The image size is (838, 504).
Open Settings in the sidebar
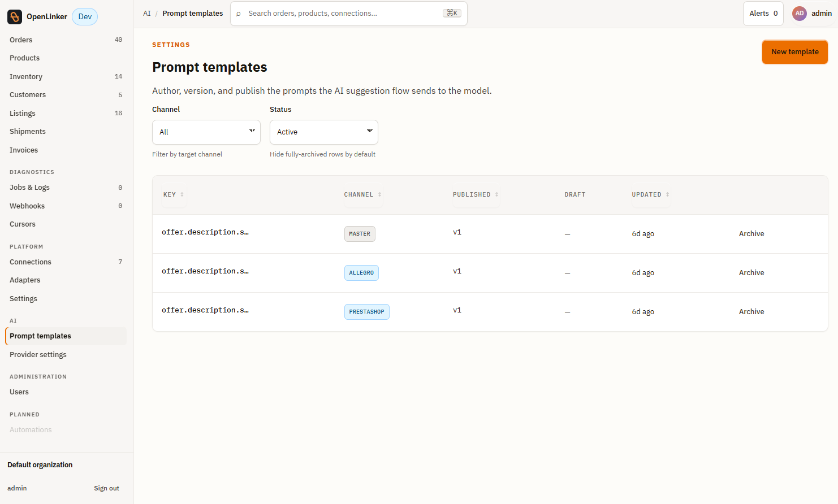[66, 299]
